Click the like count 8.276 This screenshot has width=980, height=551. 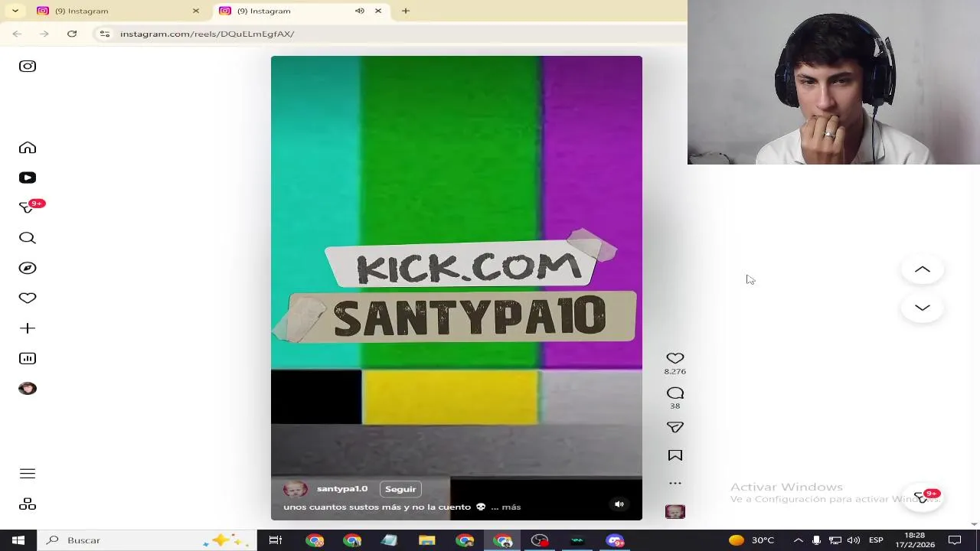click(675, 371)
